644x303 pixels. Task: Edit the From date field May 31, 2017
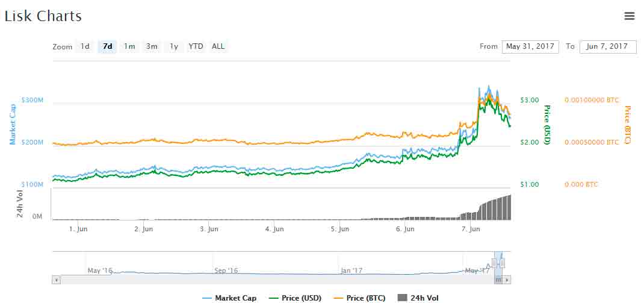tap(530, 46)
